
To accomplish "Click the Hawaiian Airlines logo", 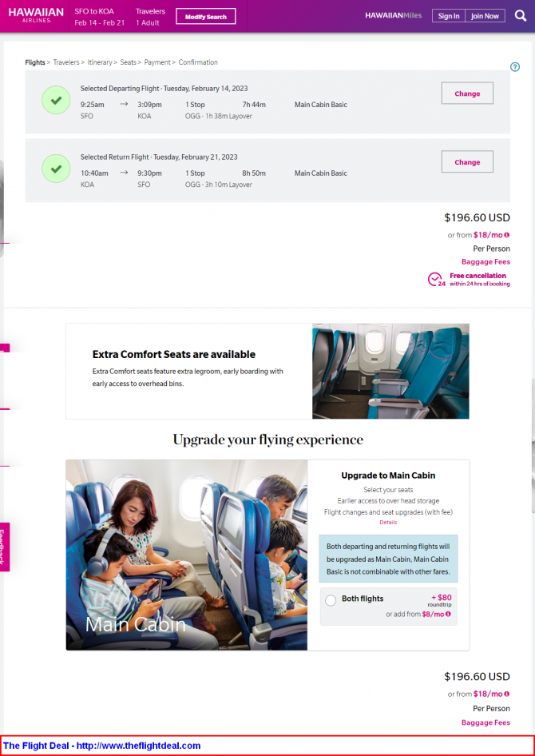I will 36,15.
